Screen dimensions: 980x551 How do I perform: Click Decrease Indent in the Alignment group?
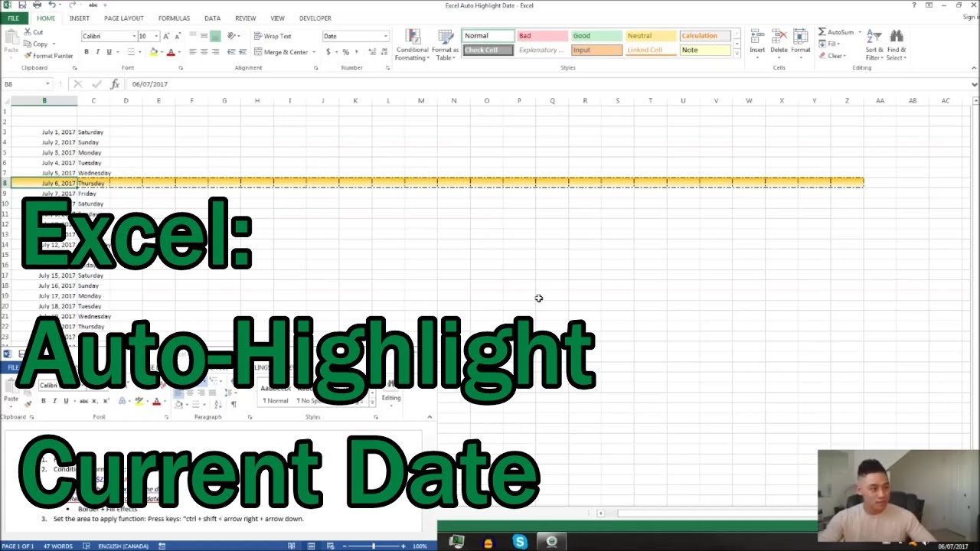(232, 52)
